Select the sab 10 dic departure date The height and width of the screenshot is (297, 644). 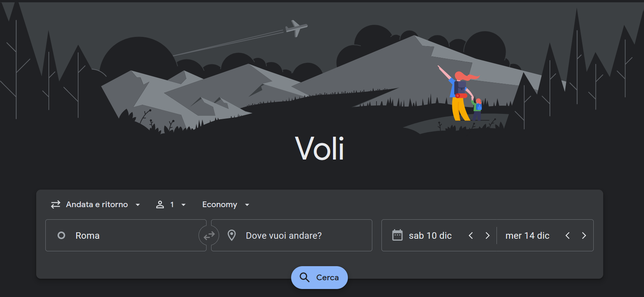430,236
